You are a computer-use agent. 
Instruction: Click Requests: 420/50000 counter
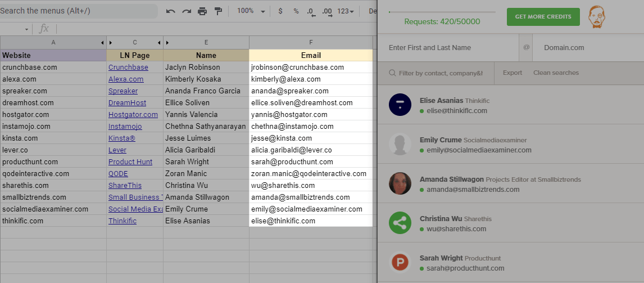442,21
